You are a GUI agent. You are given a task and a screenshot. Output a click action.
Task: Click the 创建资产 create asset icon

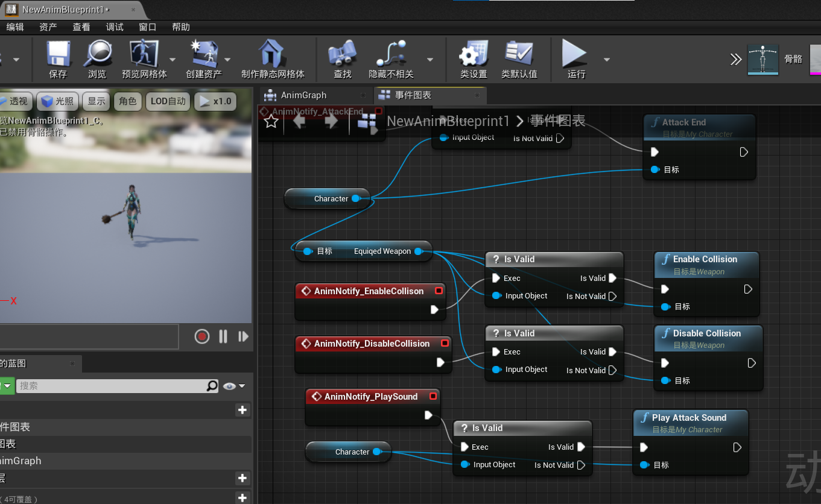click(204, 59)
